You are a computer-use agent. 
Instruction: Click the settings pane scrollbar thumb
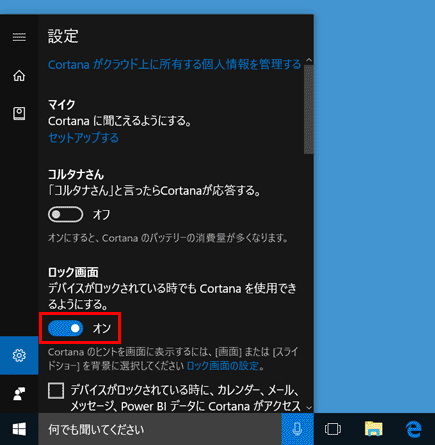[309, 109]
